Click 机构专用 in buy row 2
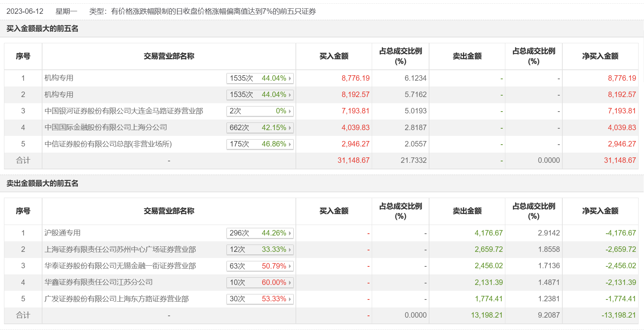 pyautogui.click(x=59, y=94)
